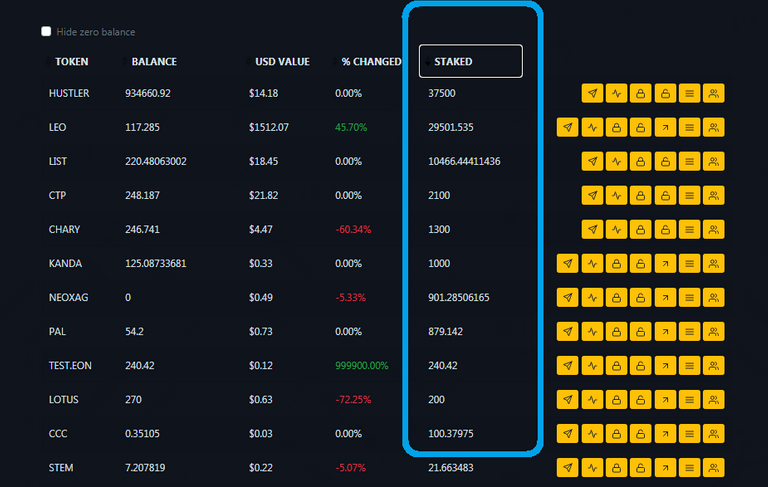Click staked amount 901.28506165
The height and width of the screenshot is (487, 768).
[458, 297]
